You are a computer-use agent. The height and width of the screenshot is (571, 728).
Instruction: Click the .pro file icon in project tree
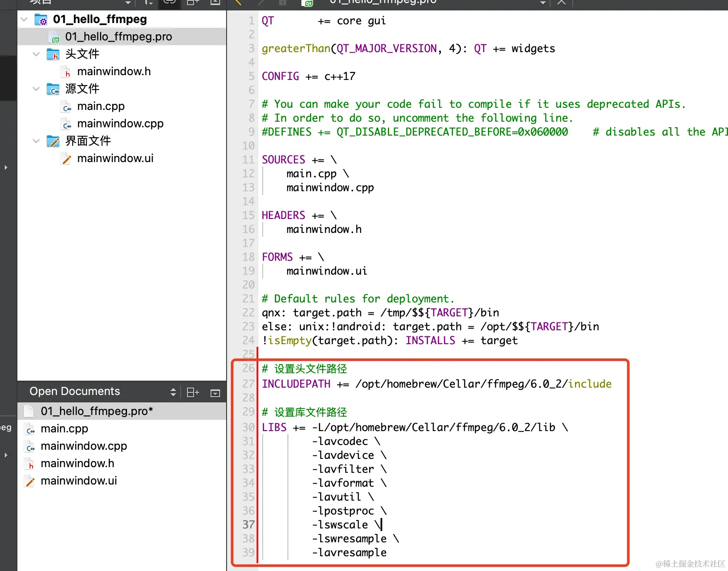[x=53, y=37]
